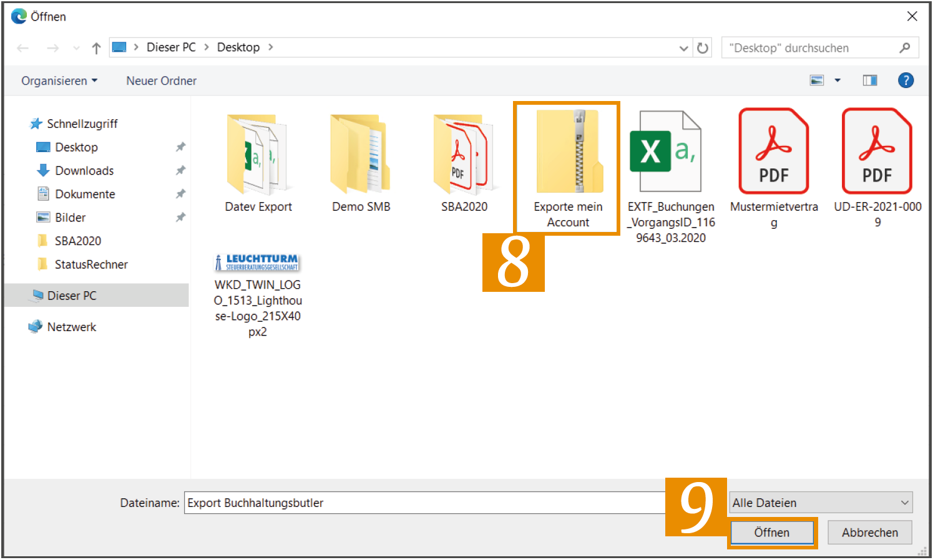Open the help question mark
This screenshot has height=560, width=933.
(906, 80)
